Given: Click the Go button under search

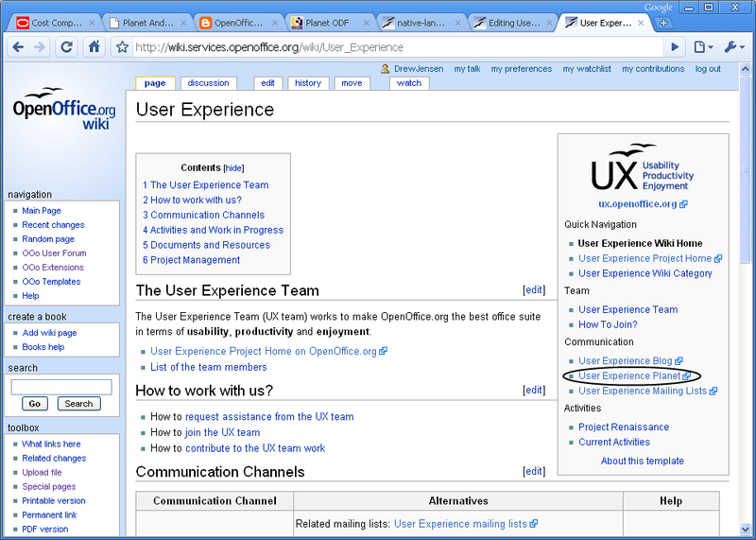Looking at the screenshot, I should coord(35,404).
